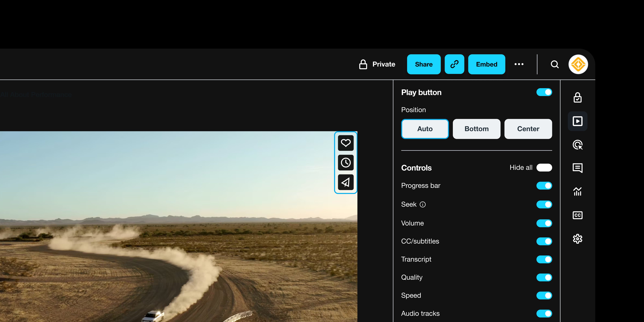Open the privacy panel from the right sidebar

tap(578, 98)
